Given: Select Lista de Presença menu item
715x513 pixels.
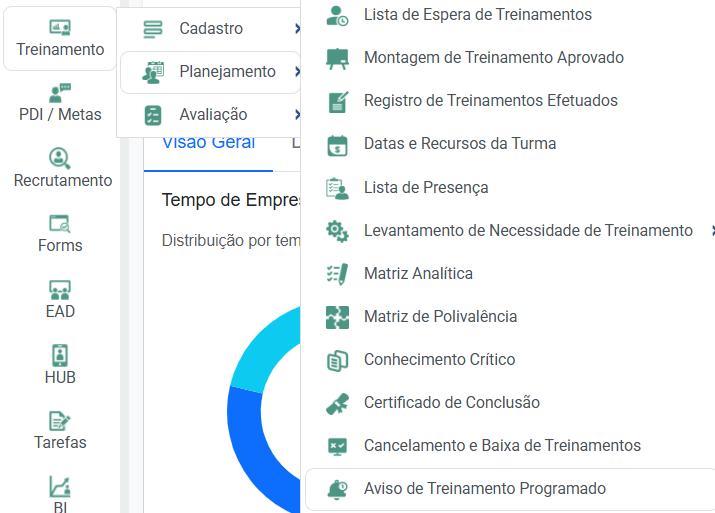Looking at the screenshot, I should coord(426,188).
